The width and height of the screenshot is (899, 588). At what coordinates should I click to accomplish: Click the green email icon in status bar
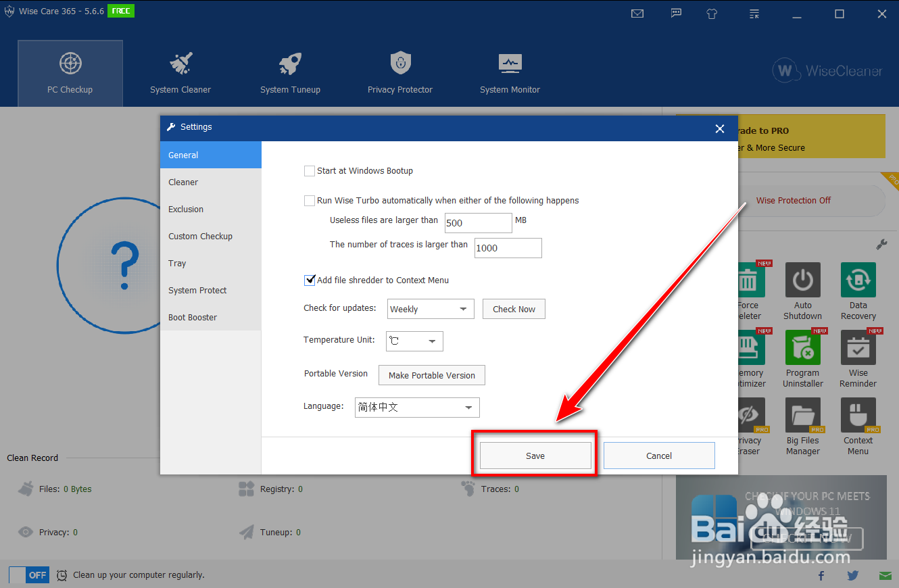coord(885,576)
